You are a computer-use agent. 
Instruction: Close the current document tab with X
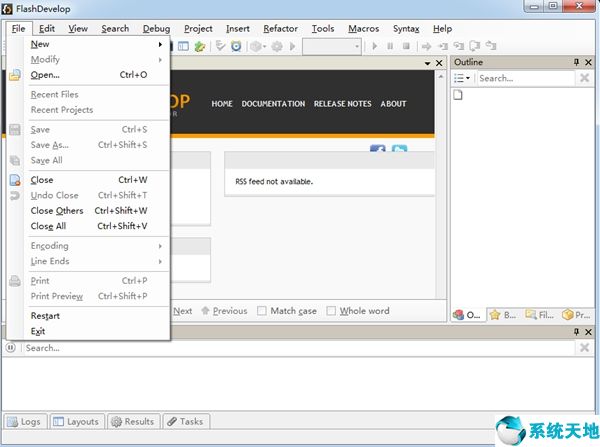pyautogui.click(x=439, y=63)
